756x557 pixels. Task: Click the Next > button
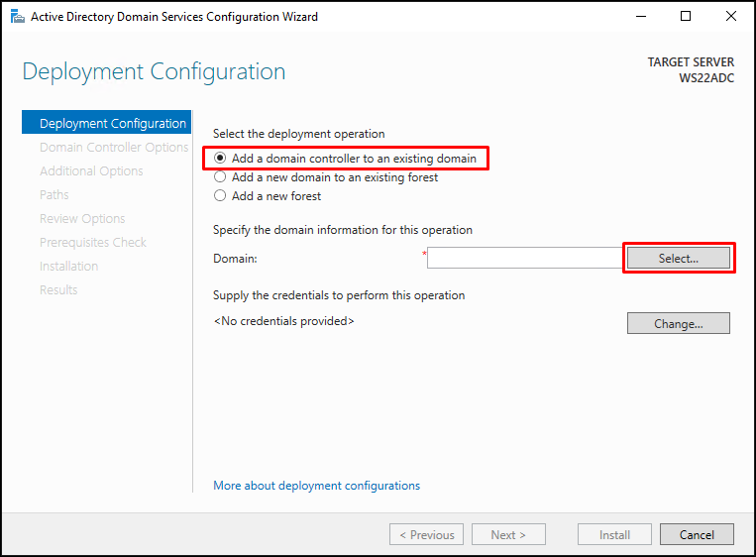pos(508,535)
